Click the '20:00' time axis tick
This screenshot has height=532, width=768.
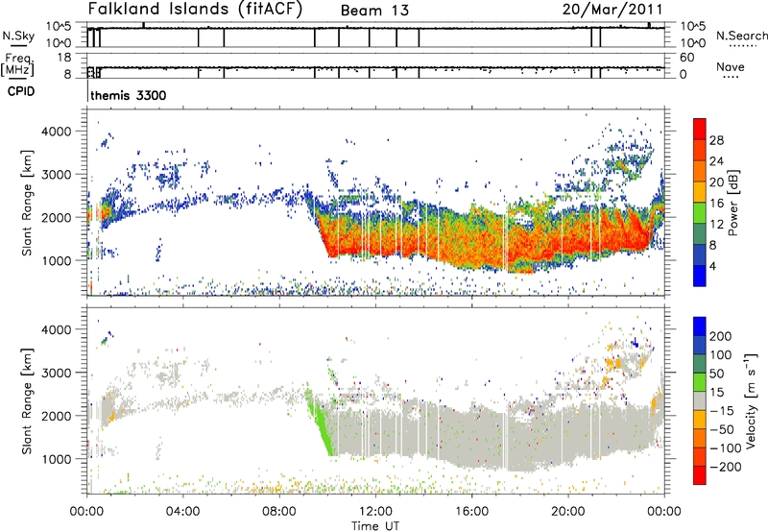point(567,512)
